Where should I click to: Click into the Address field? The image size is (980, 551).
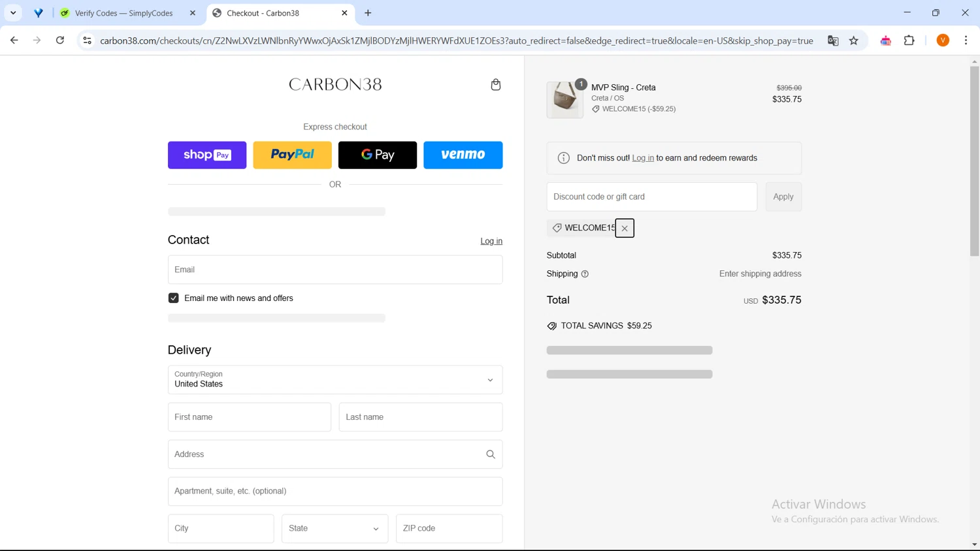335,454
